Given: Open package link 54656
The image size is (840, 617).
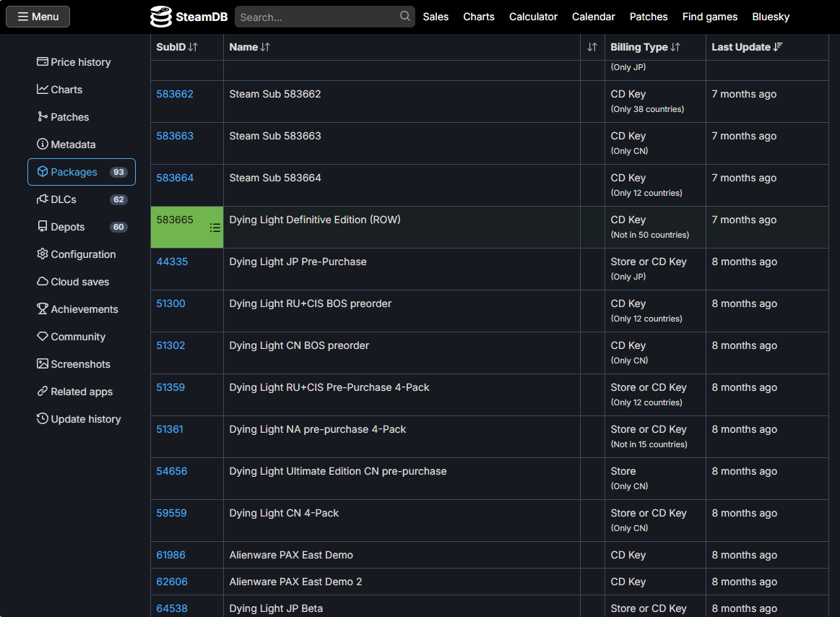Looking at the screenshot, I should coord(171,471).
